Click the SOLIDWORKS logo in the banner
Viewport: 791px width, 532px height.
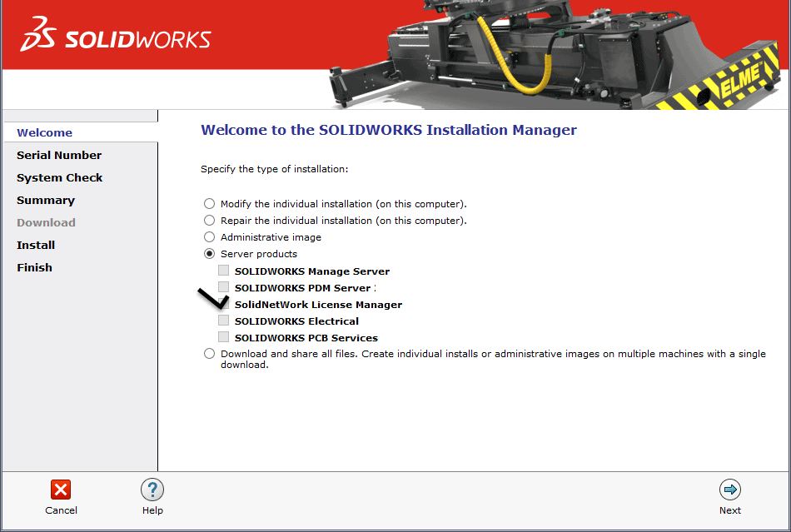(116, 34)
